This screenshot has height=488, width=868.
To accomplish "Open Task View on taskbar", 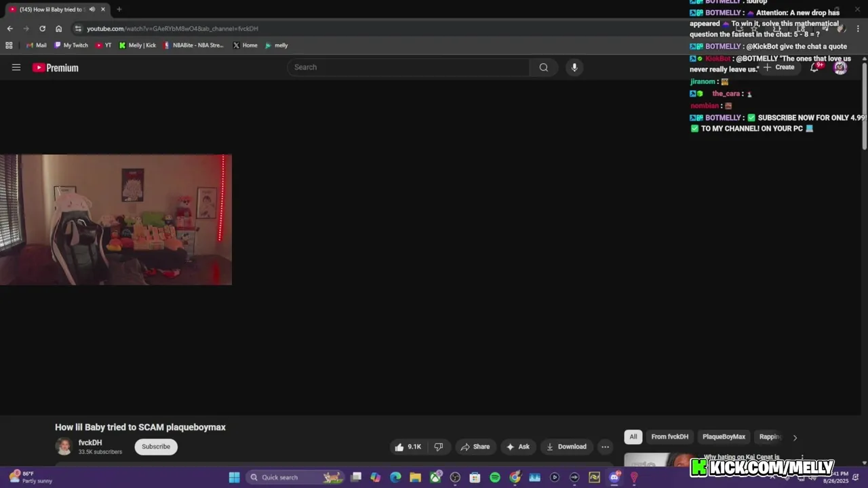I will point(356,477).
